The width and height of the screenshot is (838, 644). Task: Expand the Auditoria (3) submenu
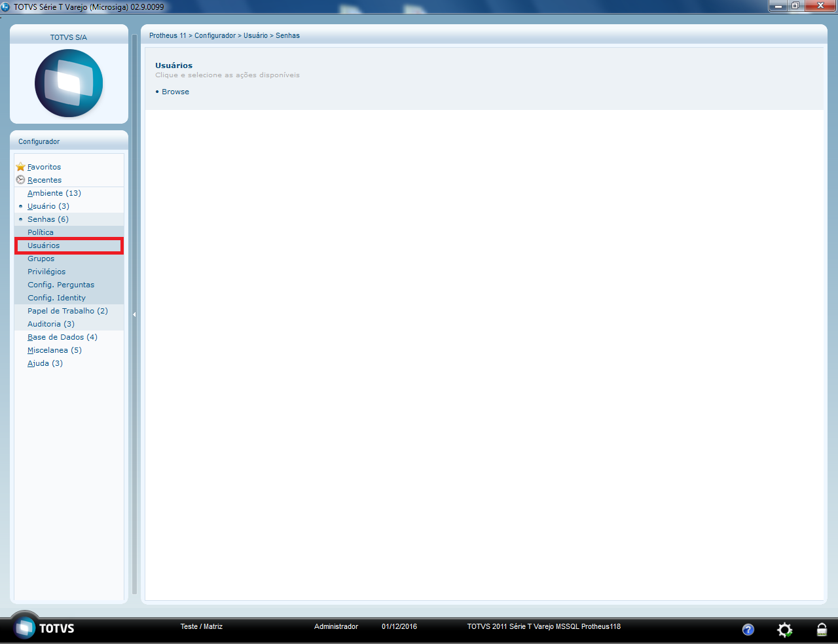[51, 324]
